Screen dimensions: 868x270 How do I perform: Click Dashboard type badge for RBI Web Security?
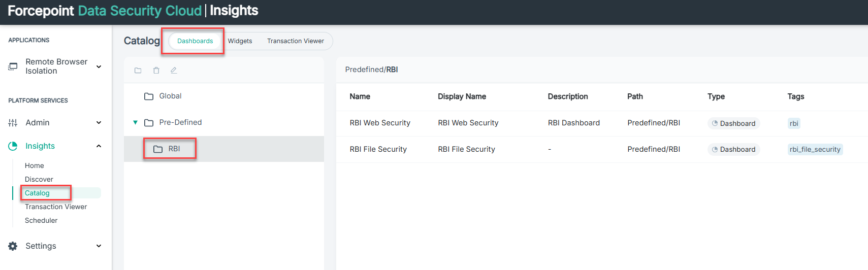pos(733,123)
